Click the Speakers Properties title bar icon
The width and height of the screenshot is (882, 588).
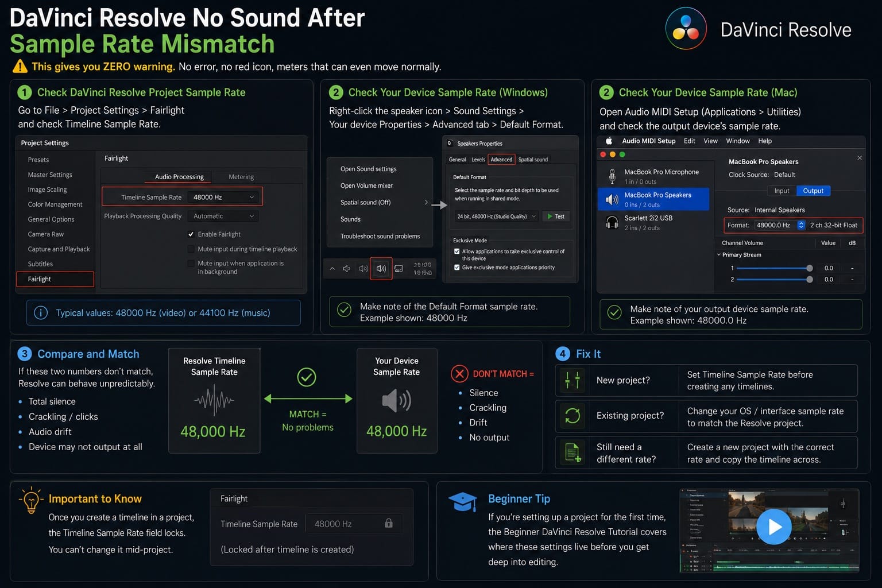[450, 144]
